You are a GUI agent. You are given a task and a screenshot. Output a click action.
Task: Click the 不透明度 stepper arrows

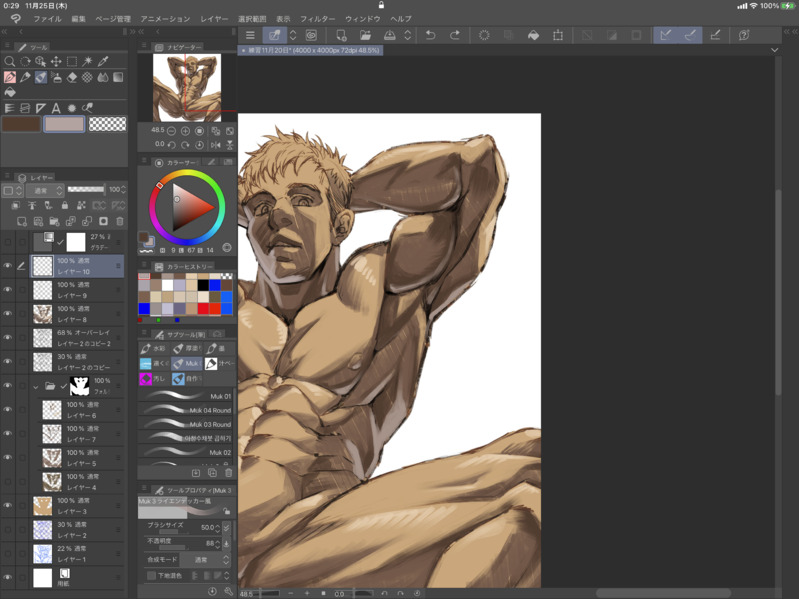(218, 544)
